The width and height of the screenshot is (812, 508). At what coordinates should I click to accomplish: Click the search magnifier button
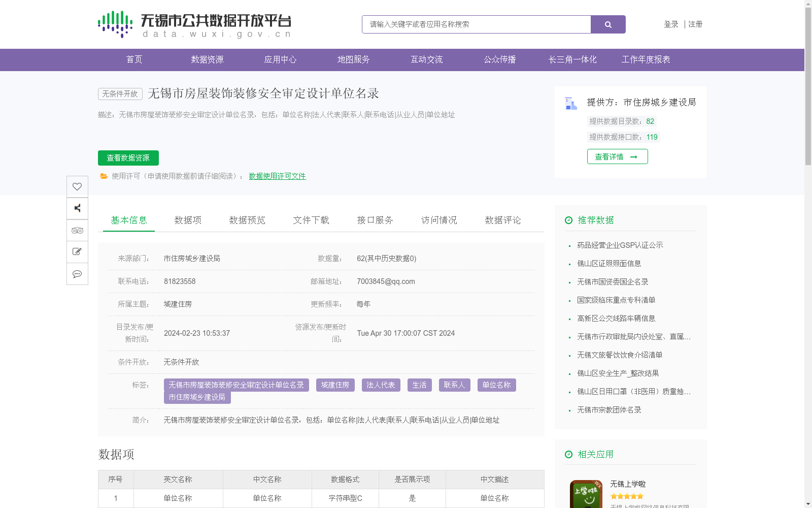(608, 24)
